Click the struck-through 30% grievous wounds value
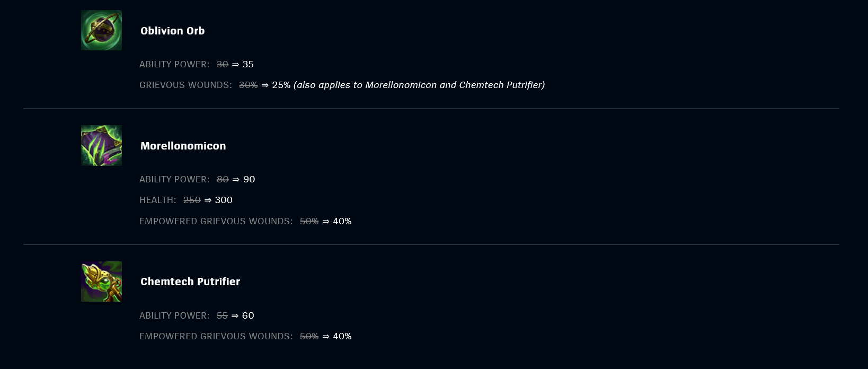Image resolution: width=868 pixels, height=369 pixels. click(x=248, y=85)
